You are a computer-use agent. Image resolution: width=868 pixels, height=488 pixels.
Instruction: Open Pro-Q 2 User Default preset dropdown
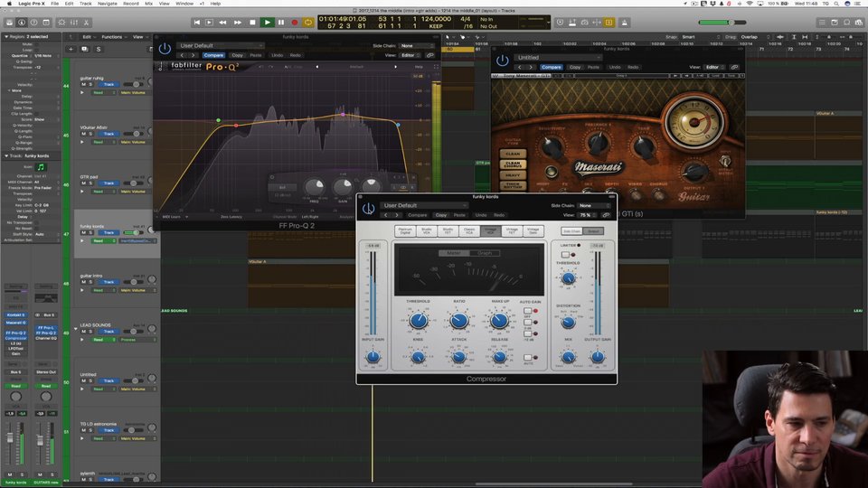tap(221, 46)
